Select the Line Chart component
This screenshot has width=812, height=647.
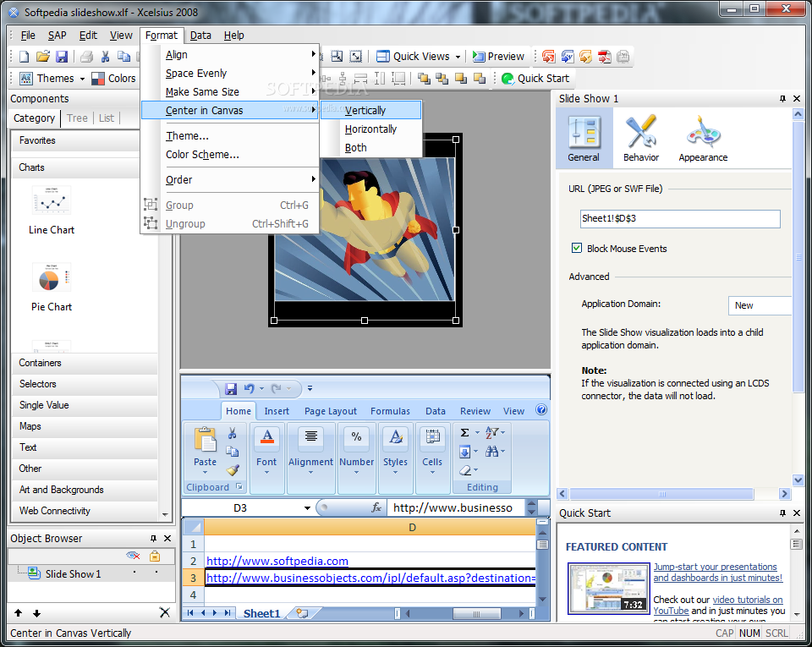[52, 211]
